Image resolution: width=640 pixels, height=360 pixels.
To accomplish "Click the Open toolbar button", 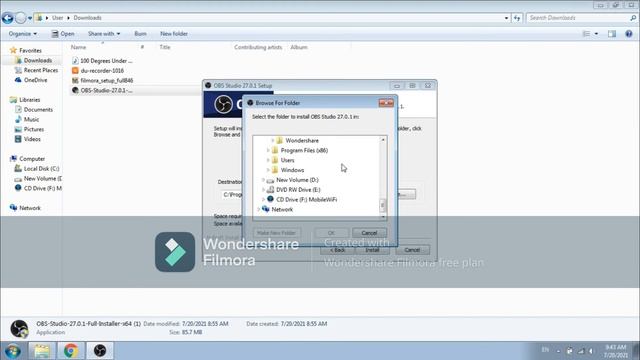I will pyautogui.click(x=63, y=34).
